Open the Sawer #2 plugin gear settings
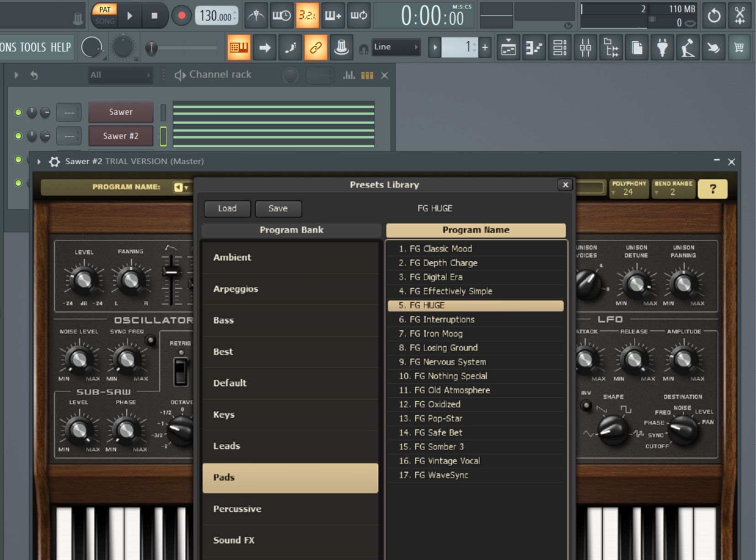756x560 pixels. 54,162
